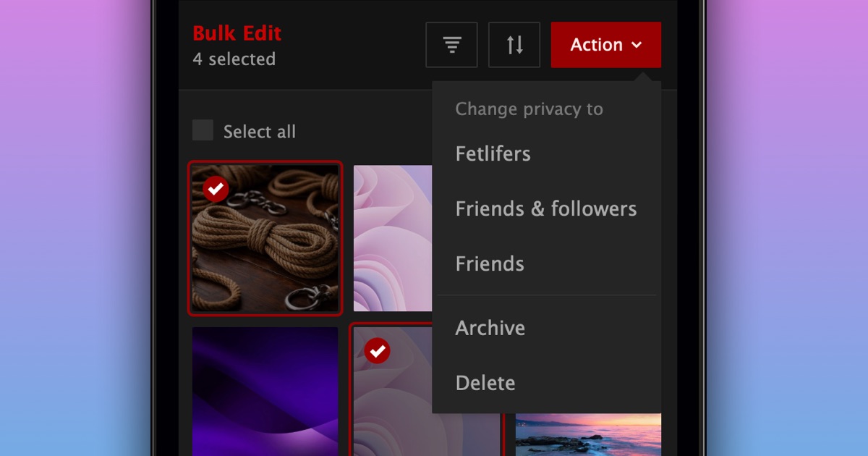Choose Friends & followers privacy option
Viewport: 868px width, 456px height.
coord(546,208)
